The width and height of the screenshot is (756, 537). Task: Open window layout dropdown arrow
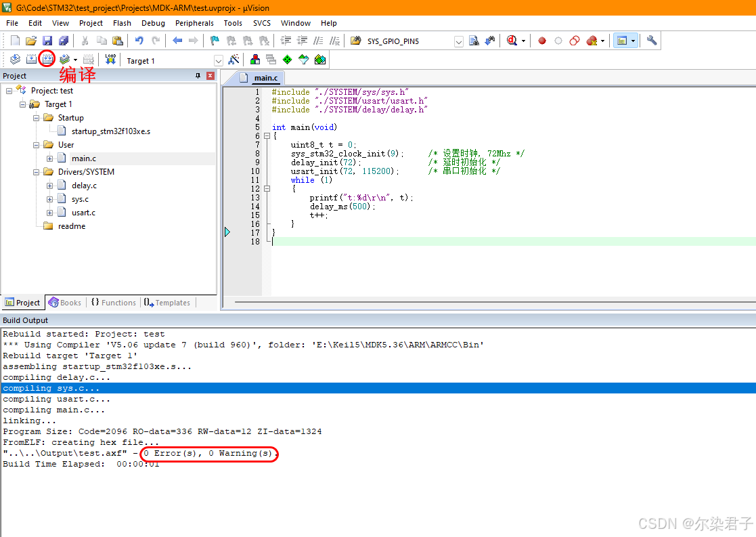tap(633, 41)
